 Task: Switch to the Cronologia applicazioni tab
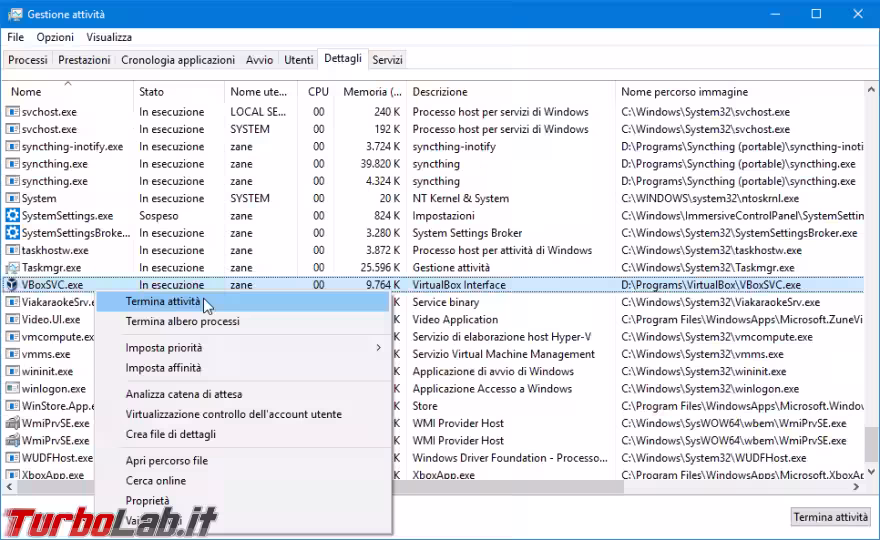(x=178, y=60)
